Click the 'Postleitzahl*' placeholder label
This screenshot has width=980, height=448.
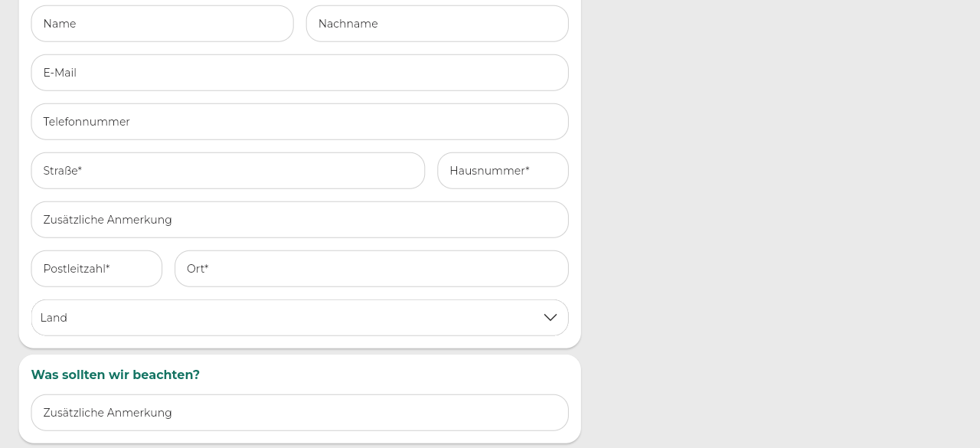point(77,269)
